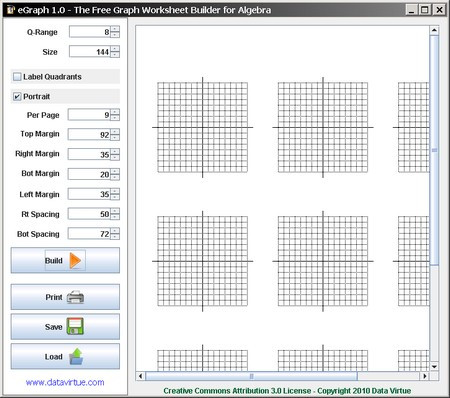Decrease Top Margin with down arrow
This screenshot has height=398, width=450.
click(x=115, y=137)
